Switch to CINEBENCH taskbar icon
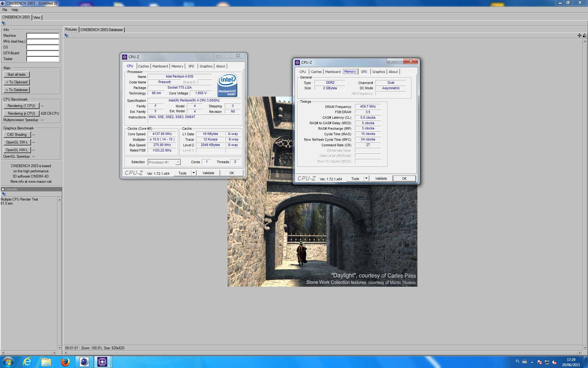588x368 pixels. tap(84, 362)
